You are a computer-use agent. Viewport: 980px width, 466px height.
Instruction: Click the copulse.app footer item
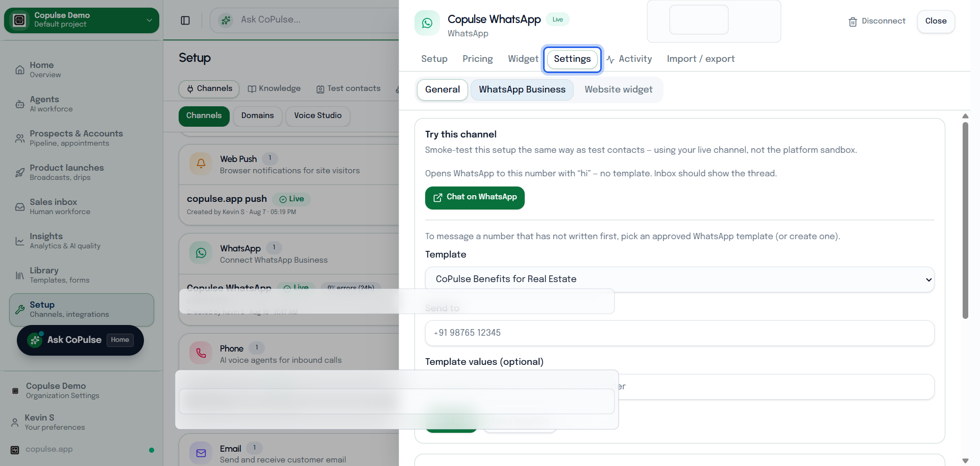pyautogui.click(x=82, y=450)
